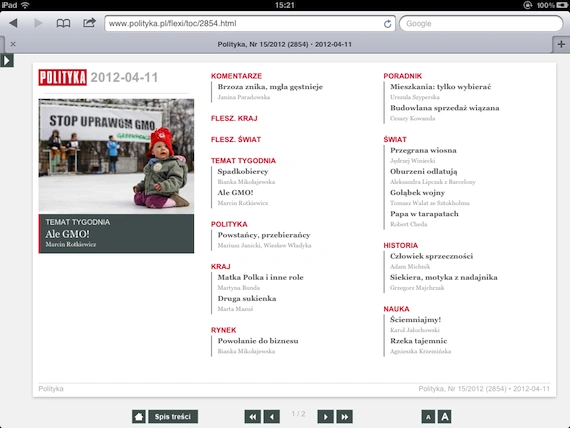The image size is (570, 428).
Task: Open the red POLITYKA section heading
Action: [x=229, y=224]
